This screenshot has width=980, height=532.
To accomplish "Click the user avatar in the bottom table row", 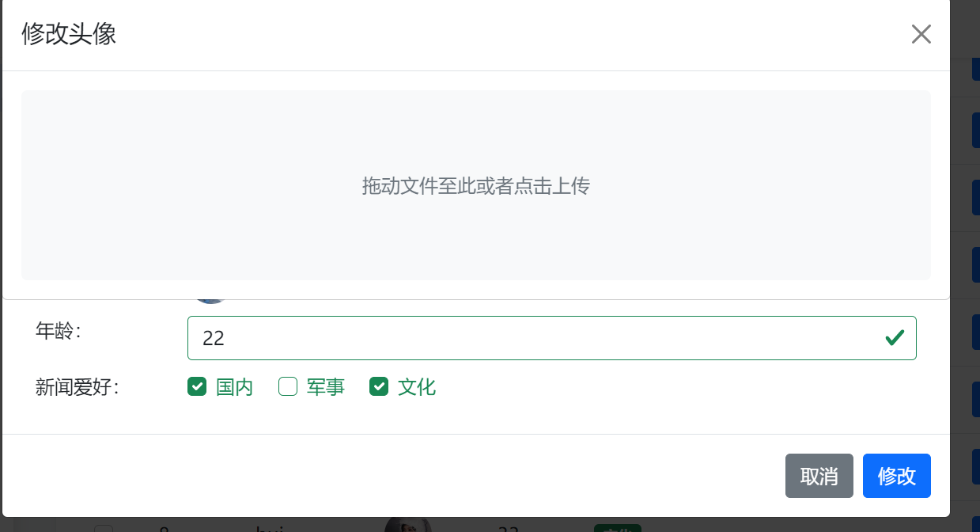I will [408, 524].
